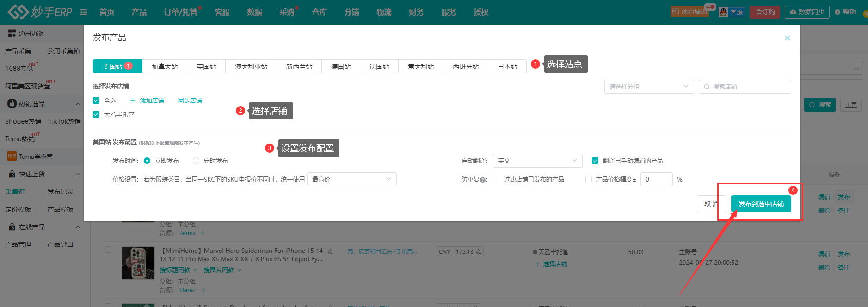Uncheck the 天乙半托管 store checkbox
The image size is (868, 307).
point(96,114)
